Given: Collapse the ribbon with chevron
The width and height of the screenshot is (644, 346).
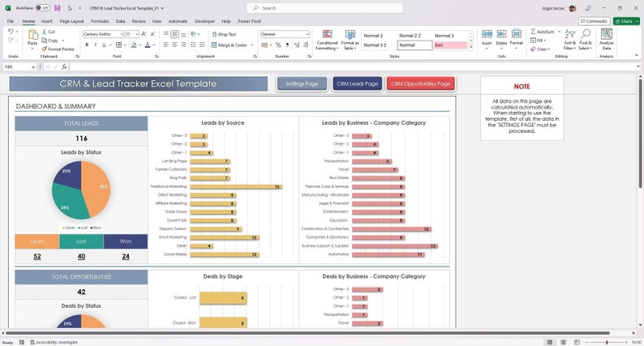Looking at the screenshot, I should click(637, 55).
